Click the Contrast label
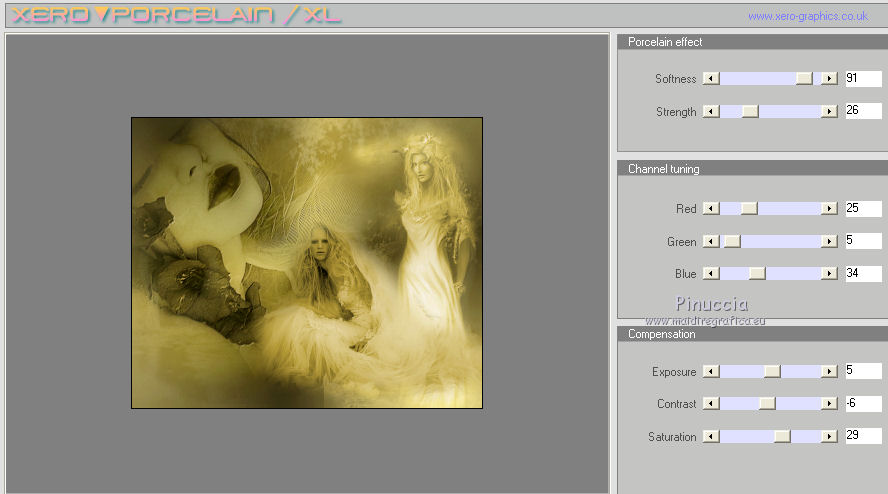Screen dimensions: 888x494 click(677, 404)
